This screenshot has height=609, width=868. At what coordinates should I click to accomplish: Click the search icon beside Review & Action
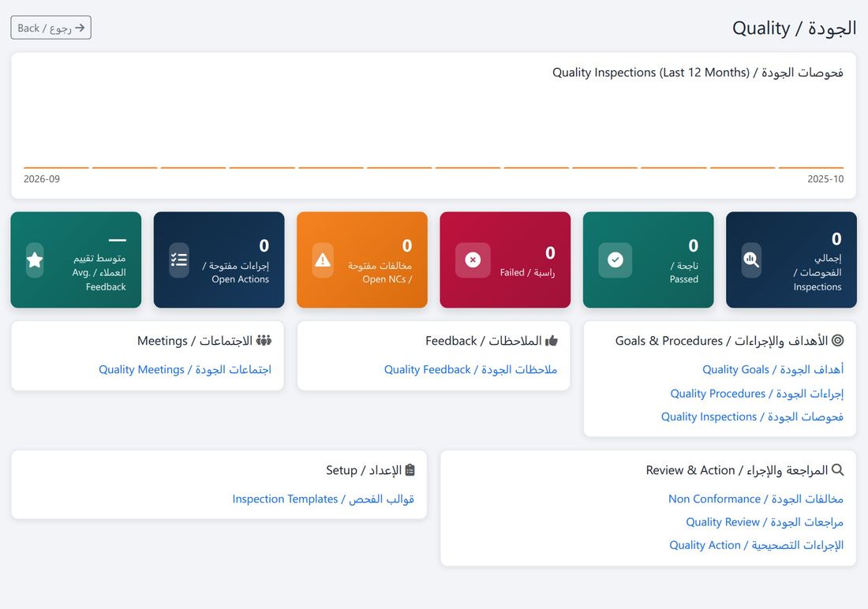(837, 470)
